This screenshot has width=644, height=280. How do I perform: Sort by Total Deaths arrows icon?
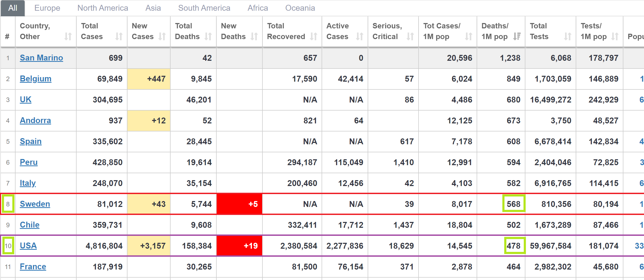tap(208, 36)
